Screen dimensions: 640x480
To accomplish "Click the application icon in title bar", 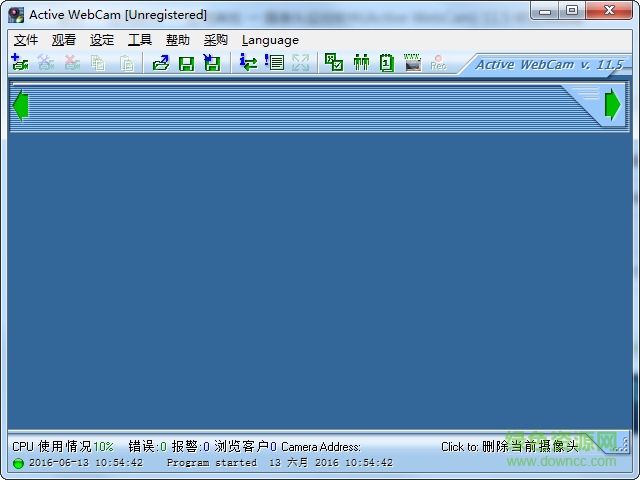I will [x=16, y=15].
